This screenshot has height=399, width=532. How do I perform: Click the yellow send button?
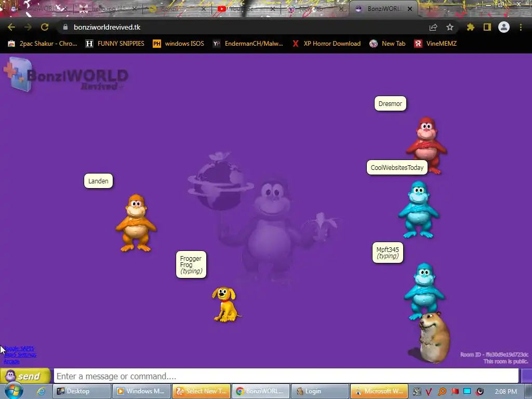point(25,376)
